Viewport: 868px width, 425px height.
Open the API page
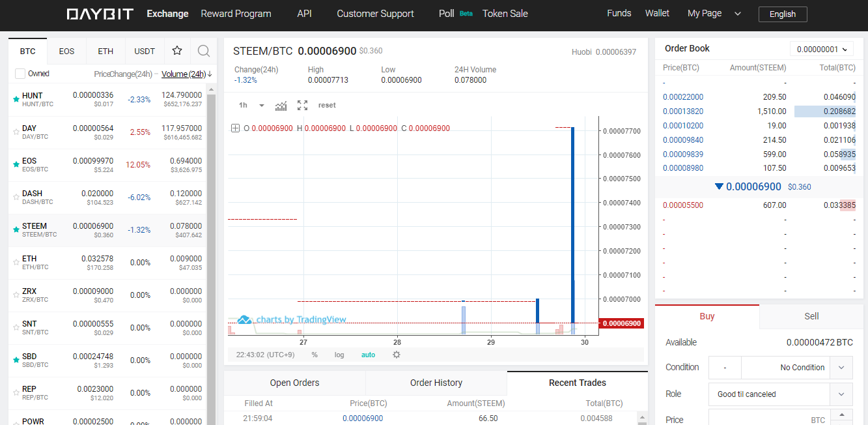[304, 14]
